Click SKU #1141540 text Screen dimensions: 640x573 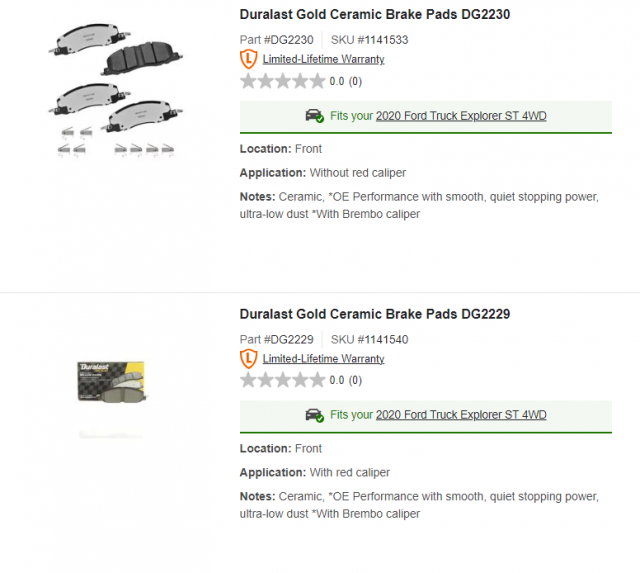coord(369,340)
